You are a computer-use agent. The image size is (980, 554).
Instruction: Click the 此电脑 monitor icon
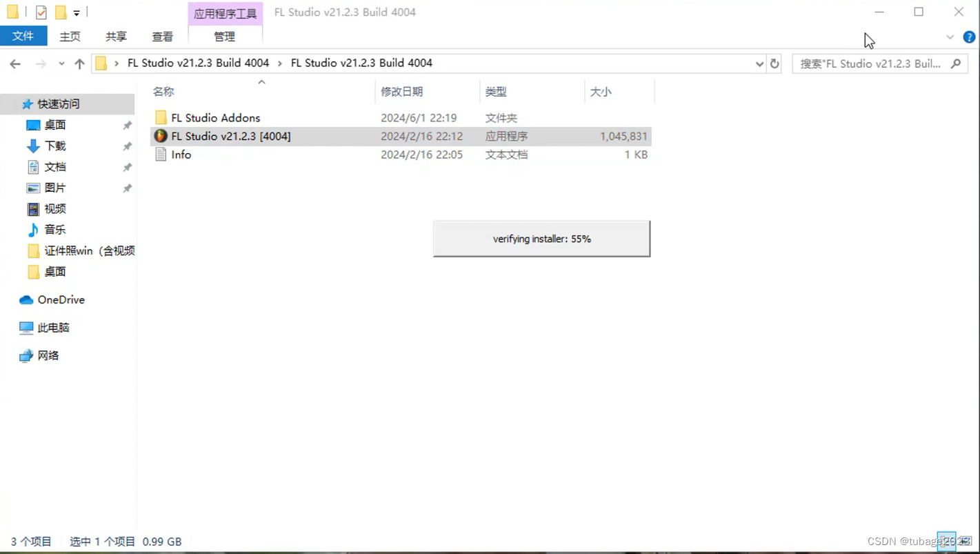[x=26, y=328]
